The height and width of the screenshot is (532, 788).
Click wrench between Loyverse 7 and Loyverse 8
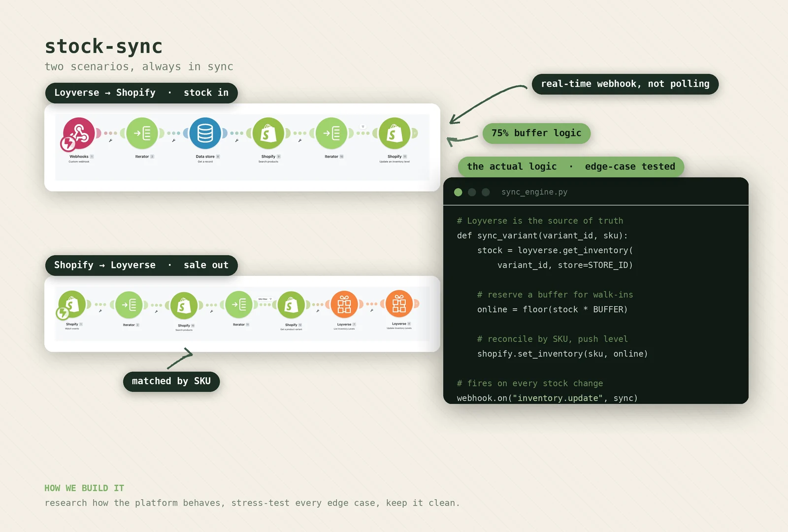371,310
